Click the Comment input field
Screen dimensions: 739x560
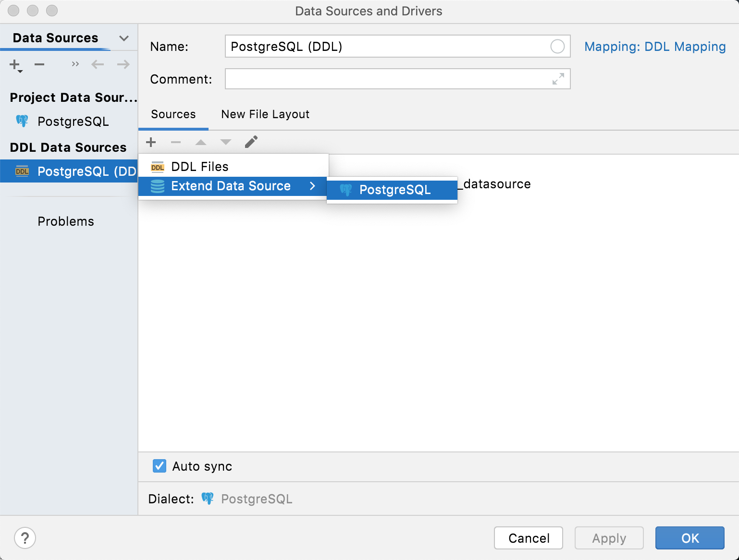397,79
